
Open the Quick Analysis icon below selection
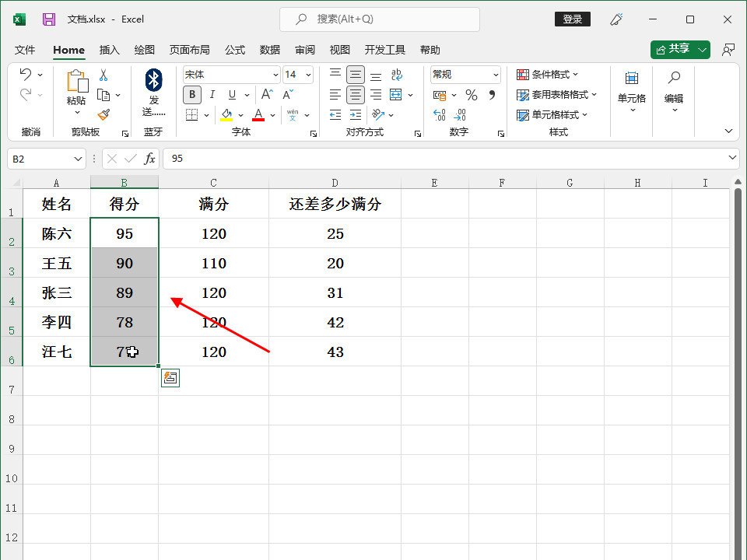(170, 378)
